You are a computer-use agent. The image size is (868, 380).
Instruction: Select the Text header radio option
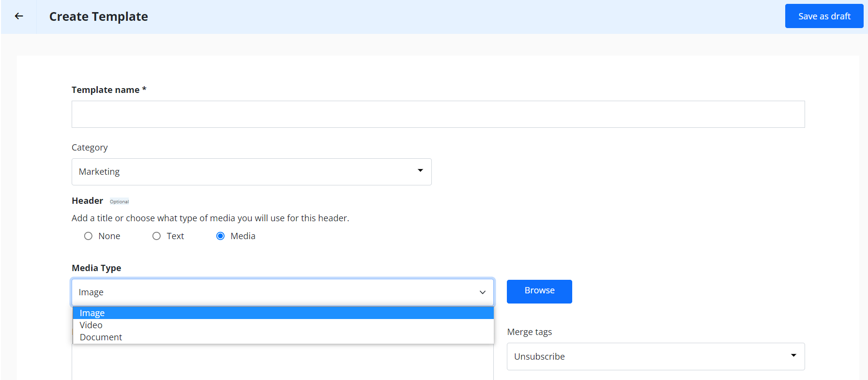pos(156,236)
